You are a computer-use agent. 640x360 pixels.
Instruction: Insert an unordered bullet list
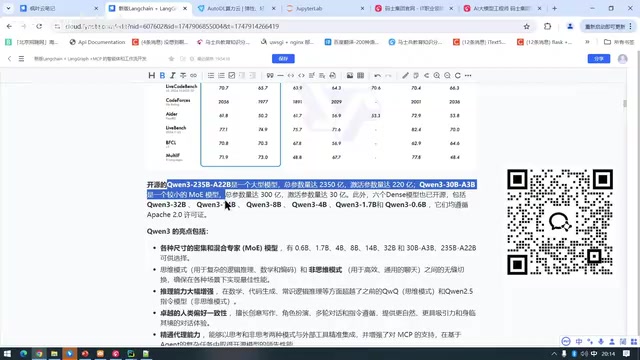click(x=211, y=76)
